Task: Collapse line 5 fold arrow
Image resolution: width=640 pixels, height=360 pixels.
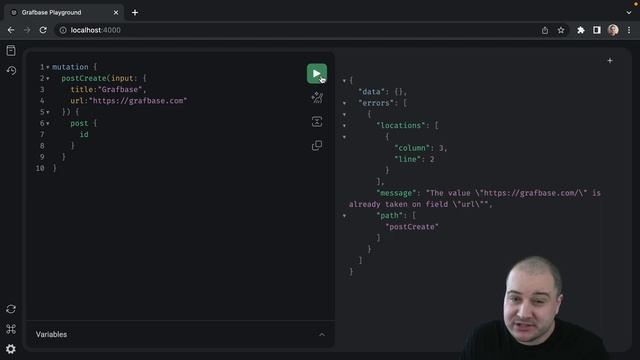Action: [48, 112]
